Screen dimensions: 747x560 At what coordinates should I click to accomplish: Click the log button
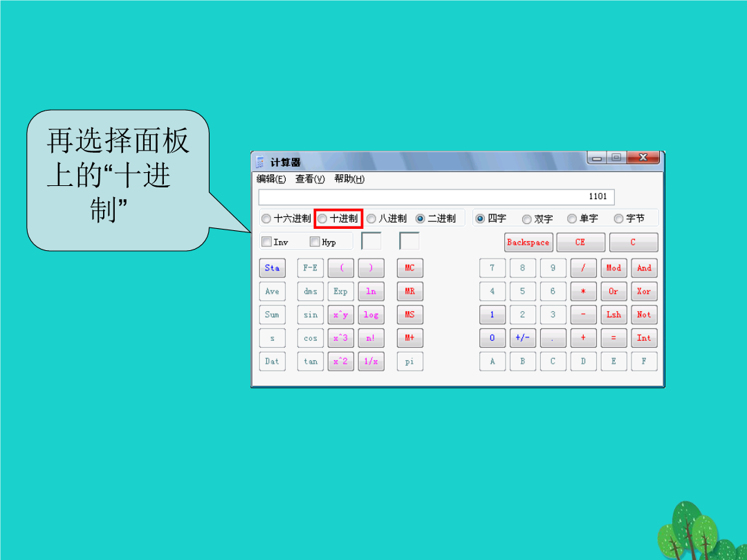(371, 315)
